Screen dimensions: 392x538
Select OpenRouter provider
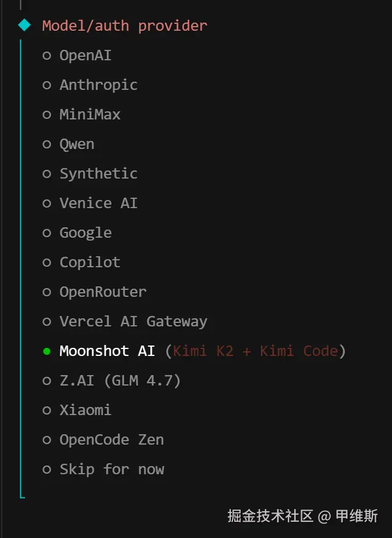point(103,292)
